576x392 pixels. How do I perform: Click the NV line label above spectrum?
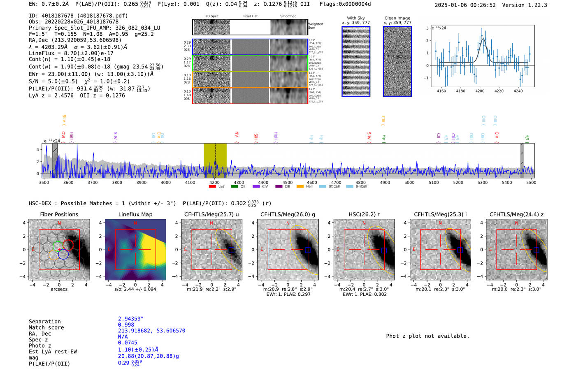237,137
